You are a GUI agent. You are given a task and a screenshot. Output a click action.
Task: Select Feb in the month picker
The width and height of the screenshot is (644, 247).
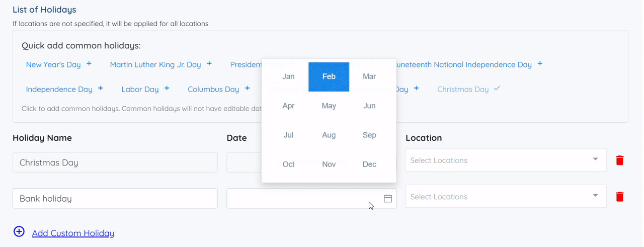tap(329, 76)
